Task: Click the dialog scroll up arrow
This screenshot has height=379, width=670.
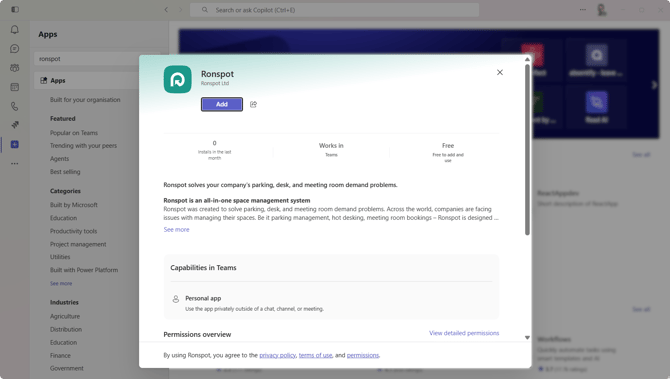Action: pos(527,59)
